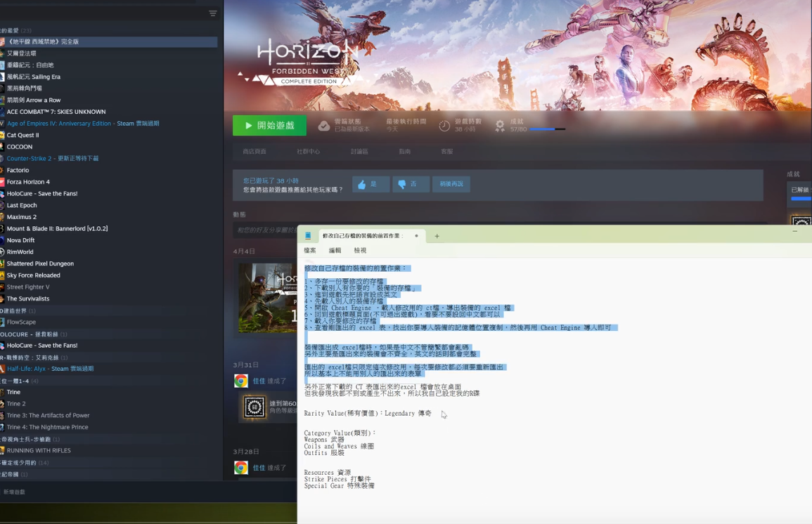The image size is (812, 524).
Task: Add a new Notepad tab with the plus icon
Action: tap(437, 237)
